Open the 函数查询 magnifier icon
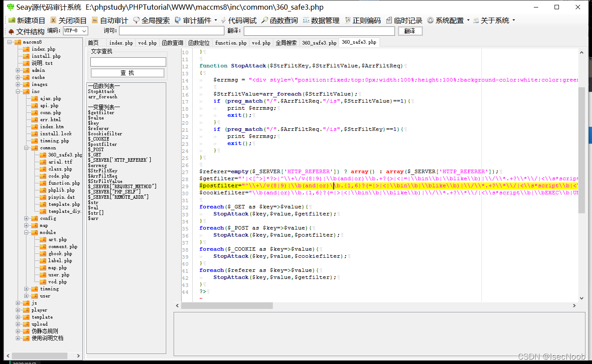Screen dimensions: 592x364 [265, 20]
